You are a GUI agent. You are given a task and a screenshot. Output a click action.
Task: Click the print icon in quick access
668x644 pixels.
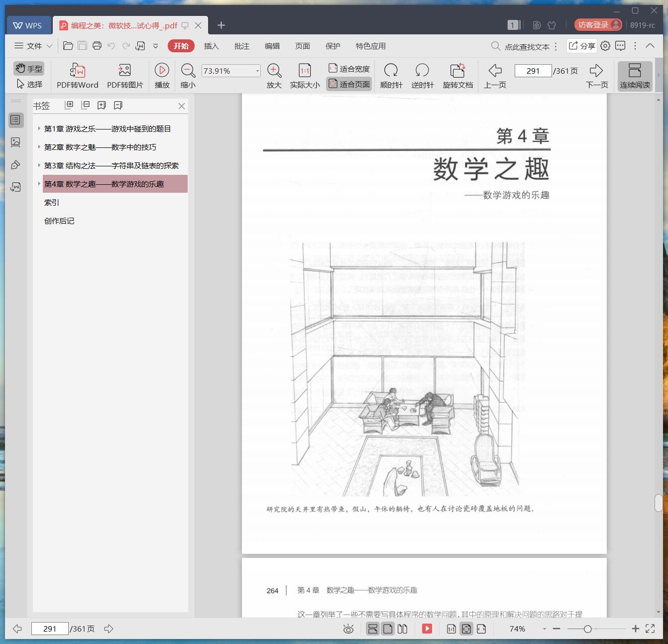[x=97, y=46]
